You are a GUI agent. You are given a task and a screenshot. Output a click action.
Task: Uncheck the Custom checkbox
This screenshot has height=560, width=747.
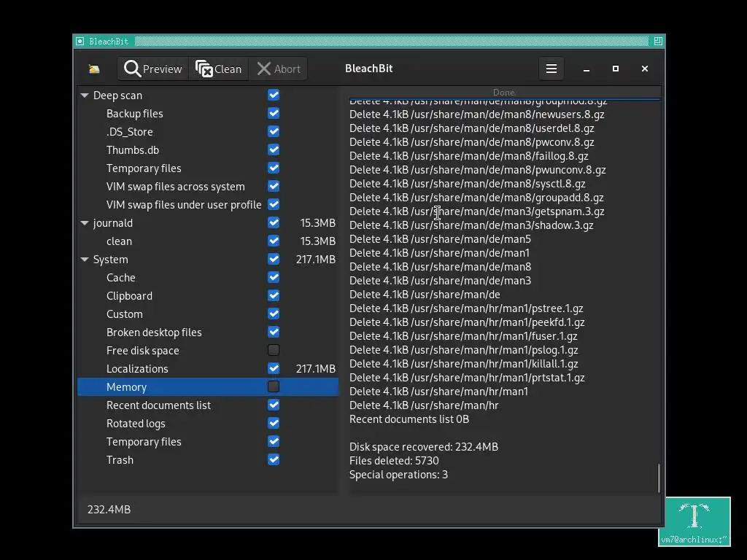[x=274, y=314]
